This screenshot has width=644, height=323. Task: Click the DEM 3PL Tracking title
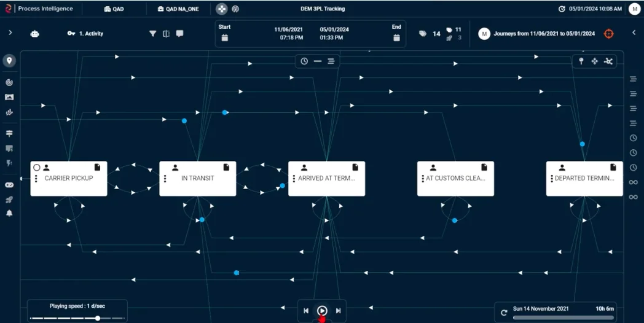point(323,9)
